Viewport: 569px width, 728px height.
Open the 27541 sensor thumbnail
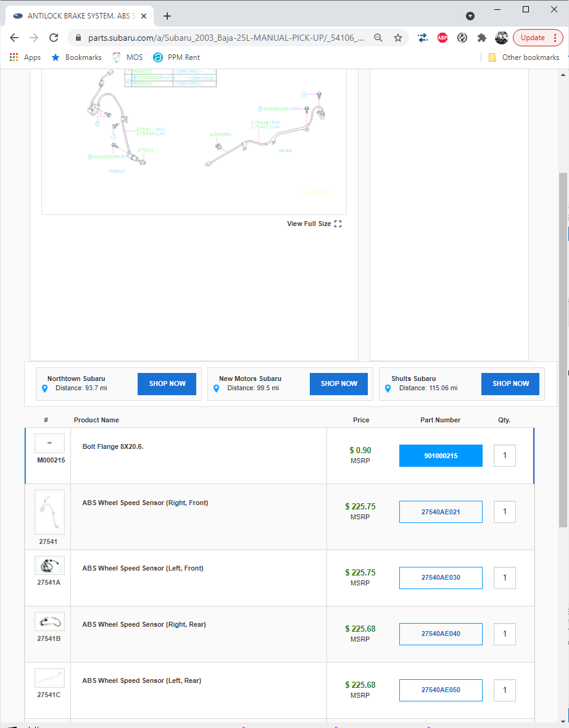pyautogui.click(x=49, y=512)
